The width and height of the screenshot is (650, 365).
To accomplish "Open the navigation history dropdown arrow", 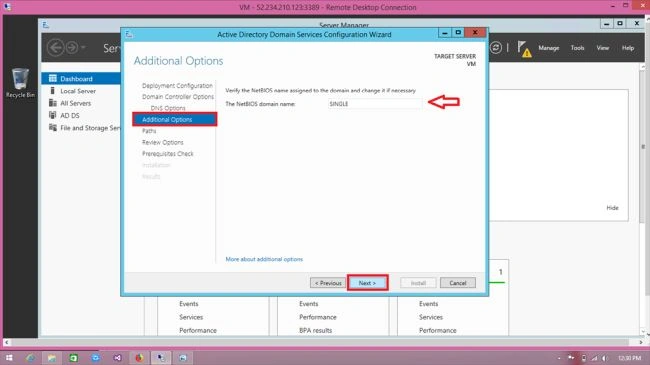I will pyautogui.click(x=83, y=48).
